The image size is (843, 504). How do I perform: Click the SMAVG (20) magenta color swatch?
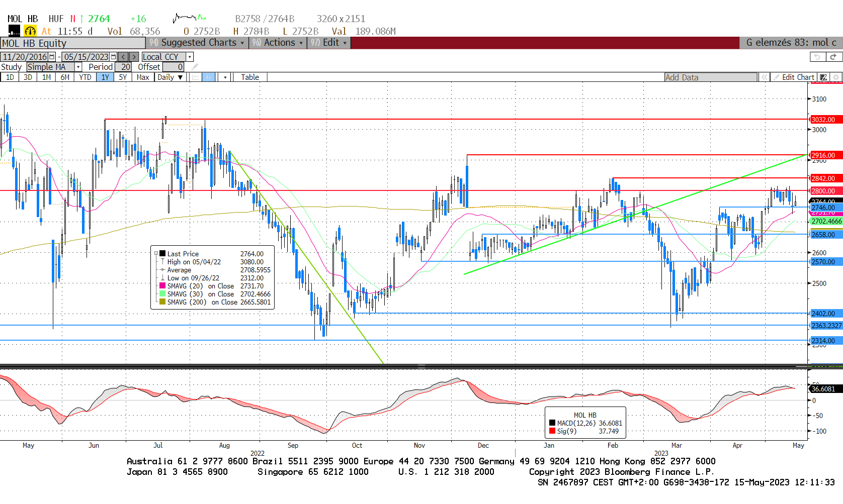162,285
